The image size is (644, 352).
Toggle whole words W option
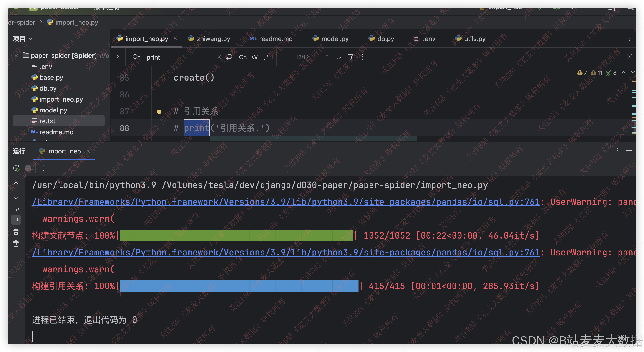(x=254, y=57)
